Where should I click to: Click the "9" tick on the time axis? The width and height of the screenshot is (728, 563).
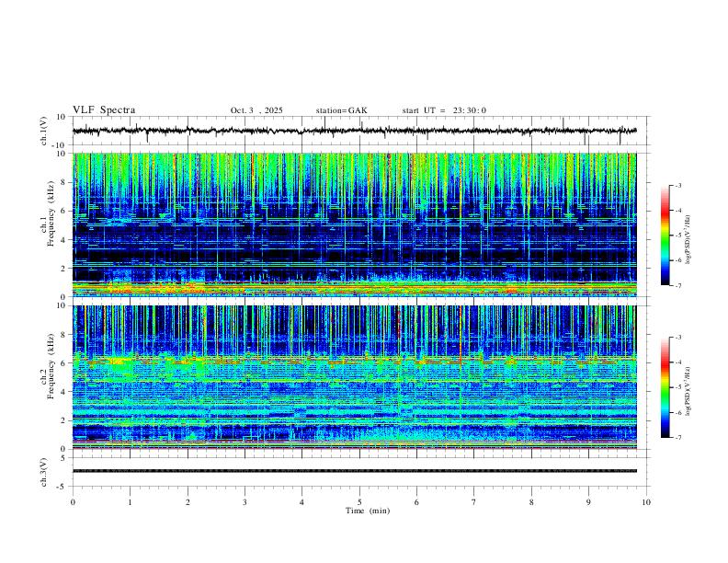(588, 502)
